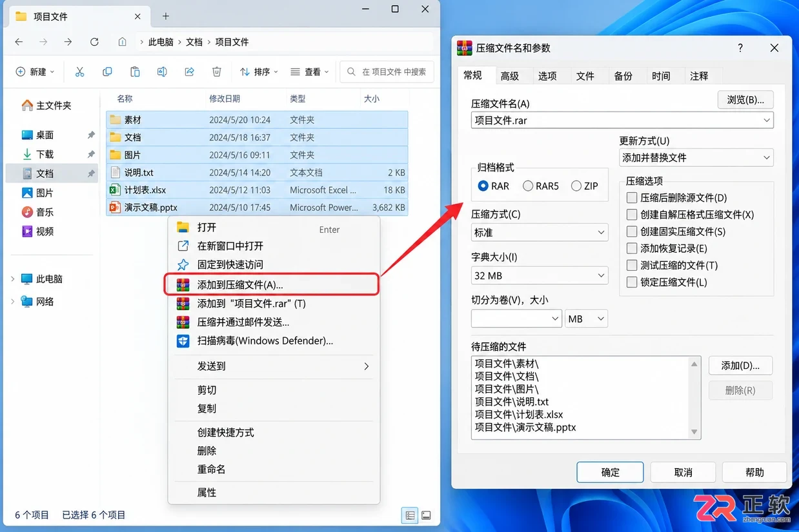The width and height of the screenshot is (799, 532).
Task: Choose 添加到压缩文件(A)... in context menu
Action: pyautogui.click(x=272, y=284)
